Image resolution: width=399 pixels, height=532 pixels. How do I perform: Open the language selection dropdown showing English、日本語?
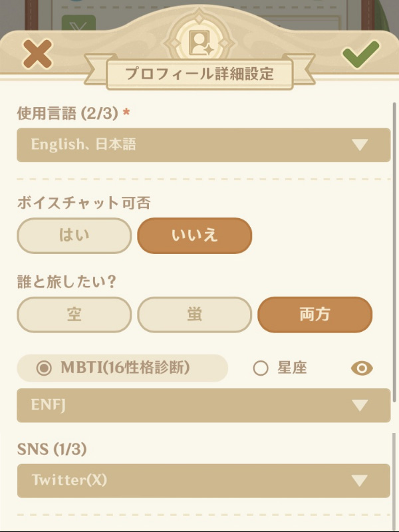[199, 145]
